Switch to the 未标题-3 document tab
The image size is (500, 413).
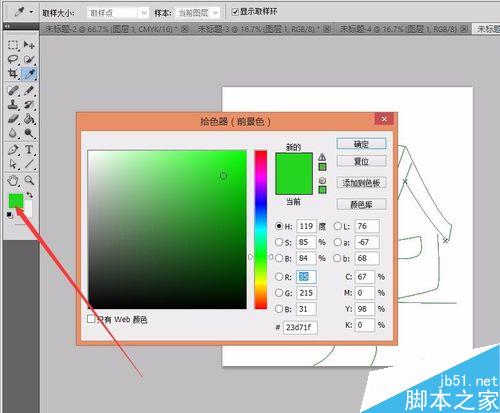click(264, 29)
